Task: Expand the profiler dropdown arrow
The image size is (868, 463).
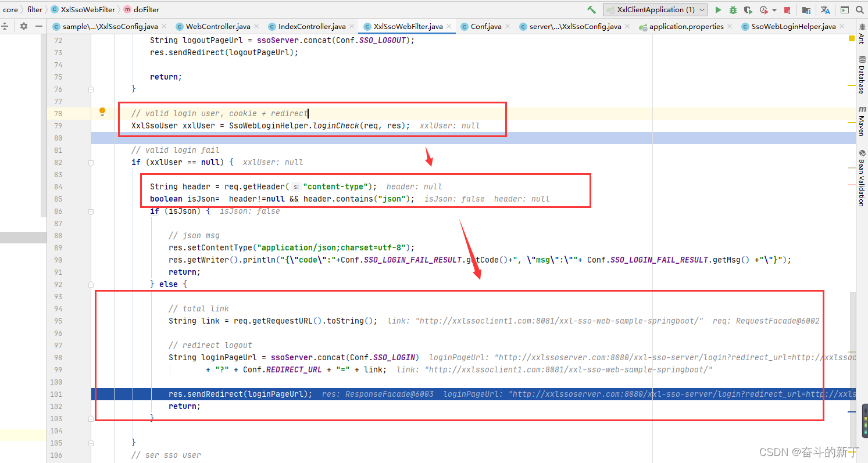Action: tap(774, 10)
